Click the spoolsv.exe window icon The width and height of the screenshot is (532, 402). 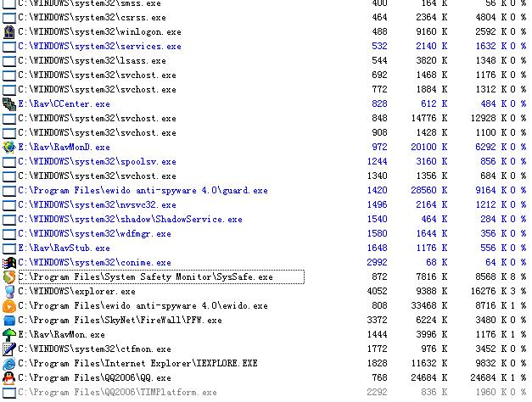(8, 162)
